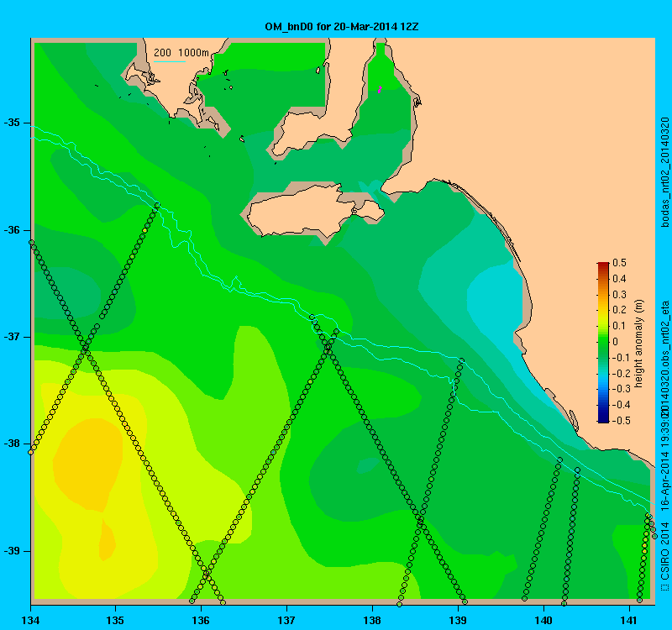Click the longitude tick label '137'
The width and height of the screenshot is (672, 630).
[286, 620]
